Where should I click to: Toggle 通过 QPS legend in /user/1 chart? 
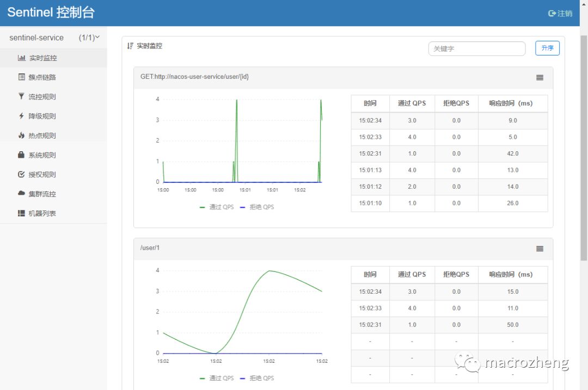point(217,378)
